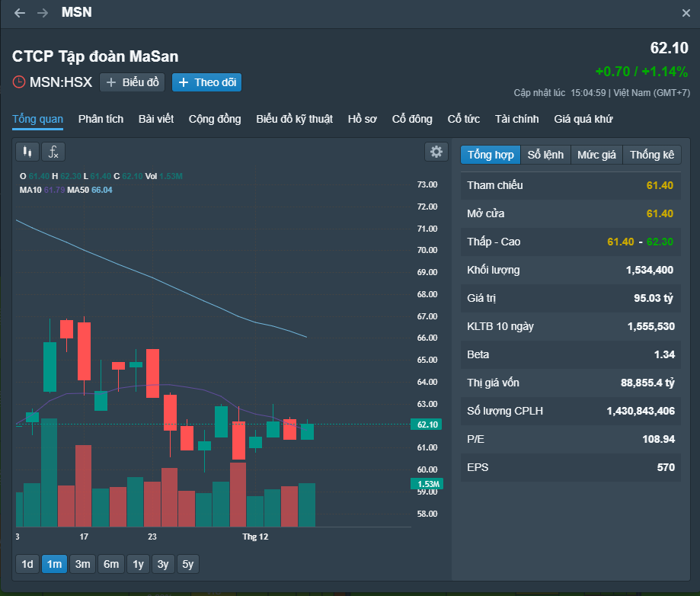Click the MSN:HSX ticker label
The width and height of the screenshot is (700, 596).
(61, 82)
